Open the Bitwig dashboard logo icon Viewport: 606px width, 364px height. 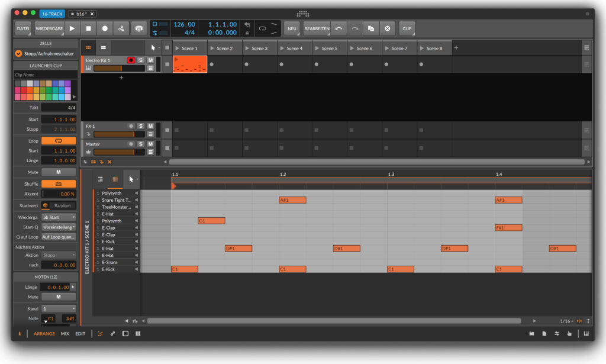[x=303, y=14]
